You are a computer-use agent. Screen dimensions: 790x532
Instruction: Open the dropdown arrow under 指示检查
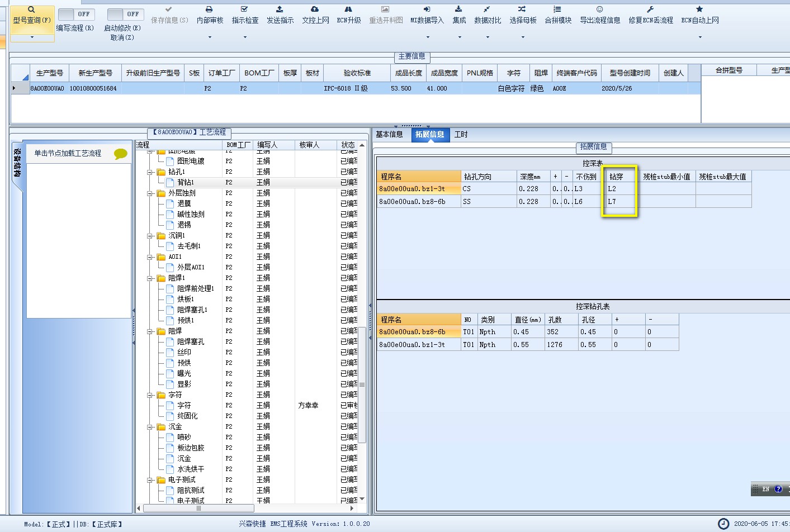(245, 37)
